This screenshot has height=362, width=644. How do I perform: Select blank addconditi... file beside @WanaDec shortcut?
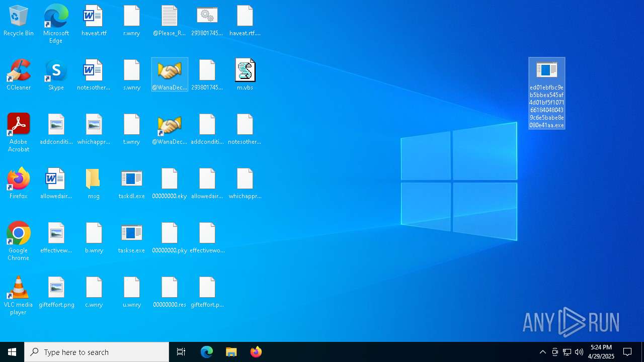tap(207, 130)
